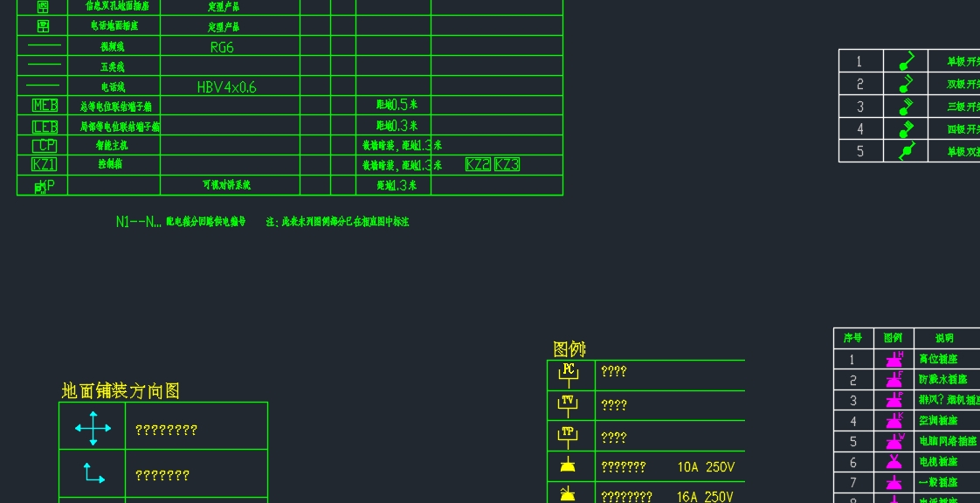Select the 控制箱 label
This screenshot has height=503, width=980.
point(110,163)
